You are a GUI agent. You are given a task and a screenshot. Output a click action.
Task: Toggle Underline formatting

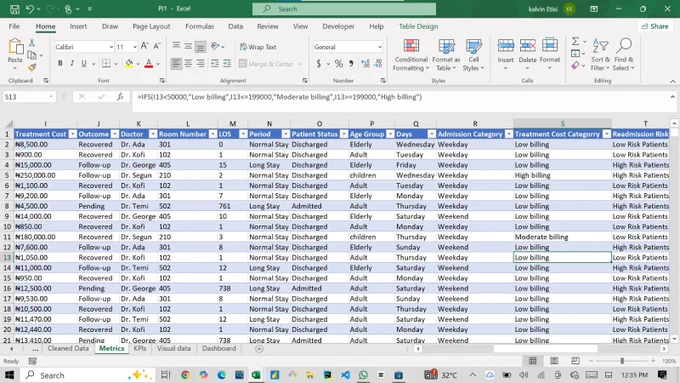(84, 64)
